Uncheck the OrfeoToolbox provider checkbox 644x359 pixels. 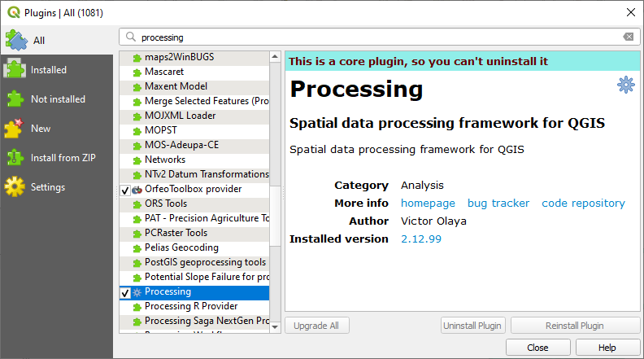tap(125, 190)
